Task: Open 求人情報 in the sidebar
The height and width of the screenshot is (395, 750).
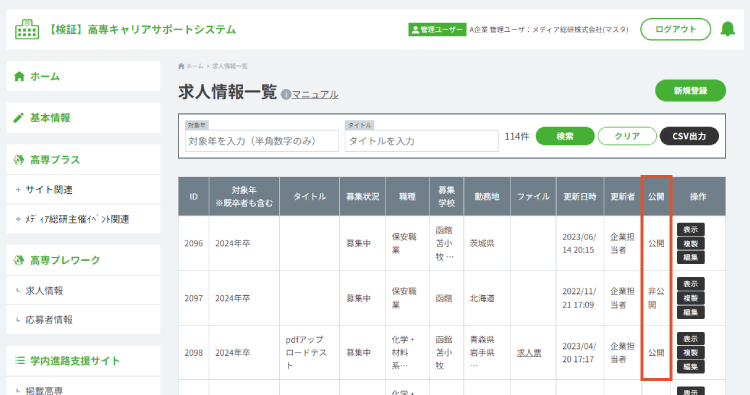Action: point(83,290)
